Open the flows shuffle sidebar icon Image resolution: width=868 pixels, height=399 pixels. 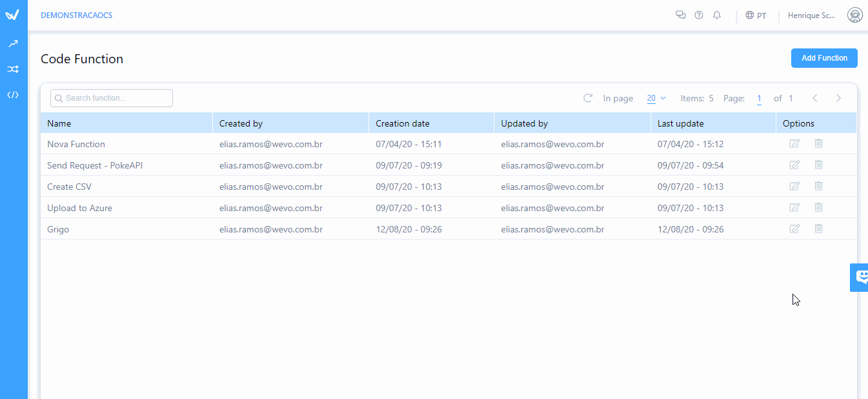14,69
